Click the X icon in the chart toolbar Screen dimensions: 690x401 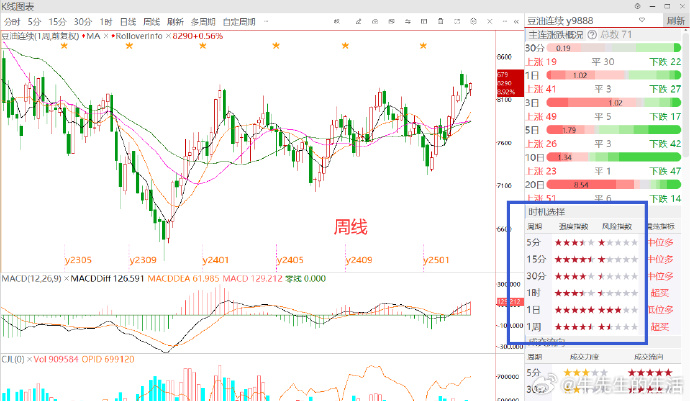click(489, 21)
